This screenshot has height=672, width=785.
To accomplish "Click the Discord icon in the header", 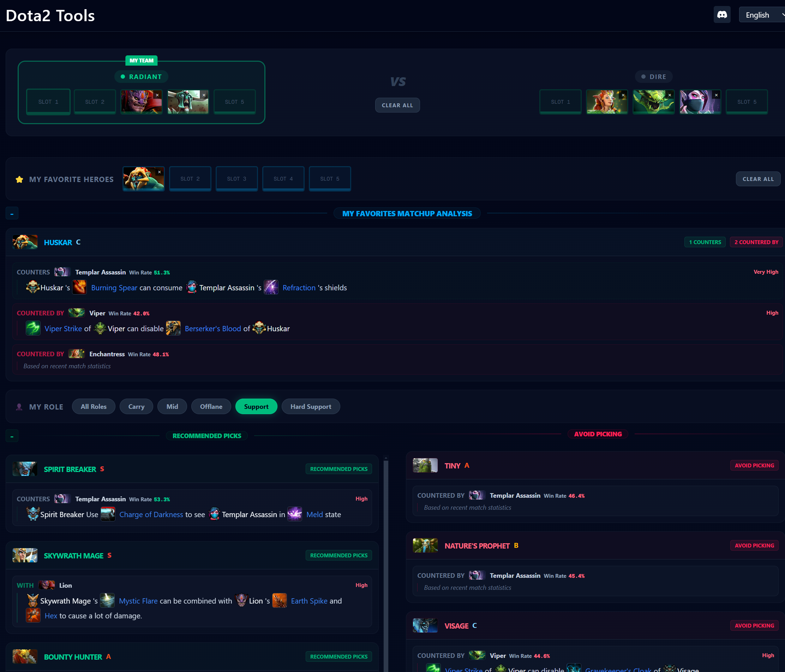I will click(722, 14).
